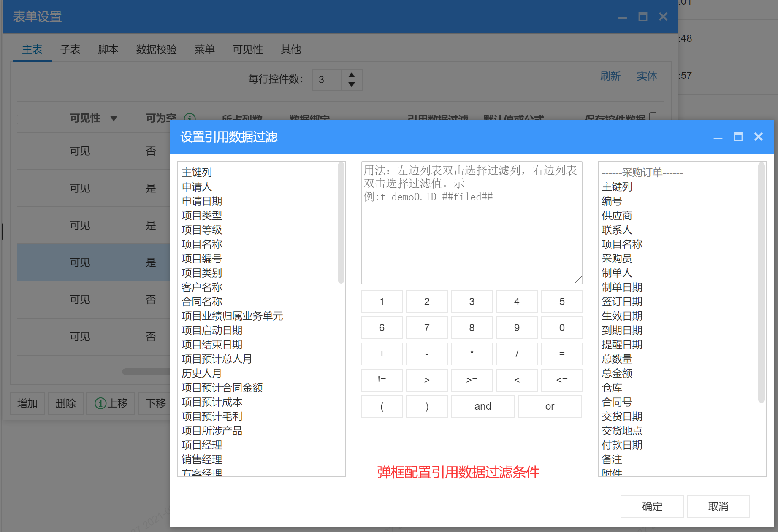
Task: Click the 增加 button
Action: 27,403
